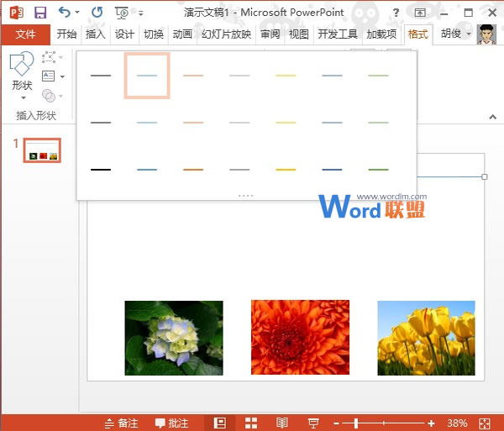
Task: Open zoom dialog via 38% label
Action: pos(457,423)
